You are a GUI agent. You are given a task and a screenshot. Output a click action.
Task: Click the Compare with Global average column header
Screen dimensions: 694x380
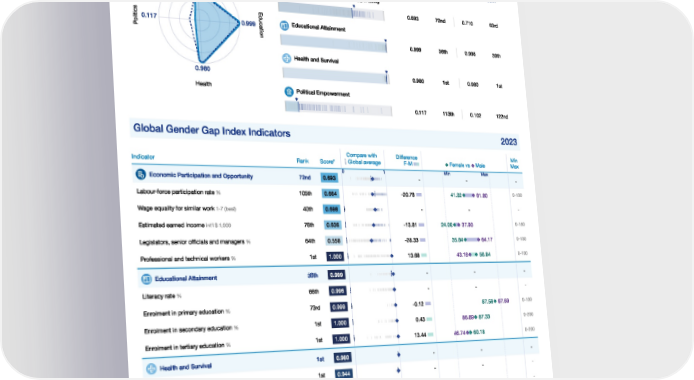363,158
